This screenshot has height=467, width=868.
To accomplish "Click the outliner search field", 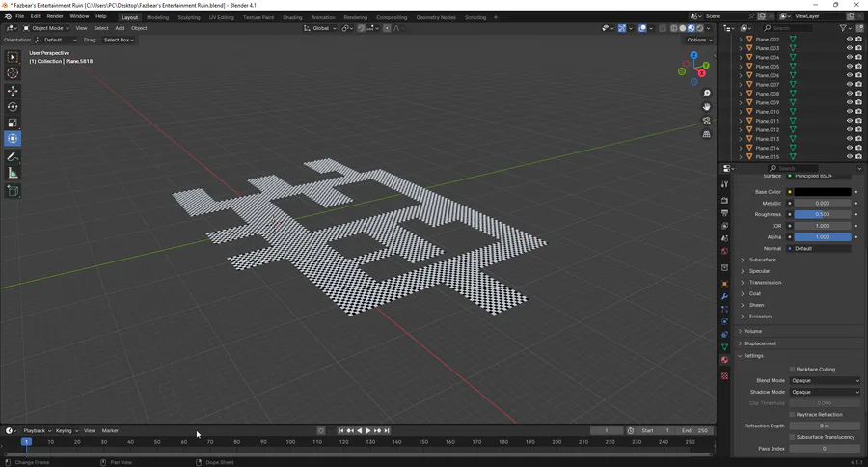I will [787, 28].
